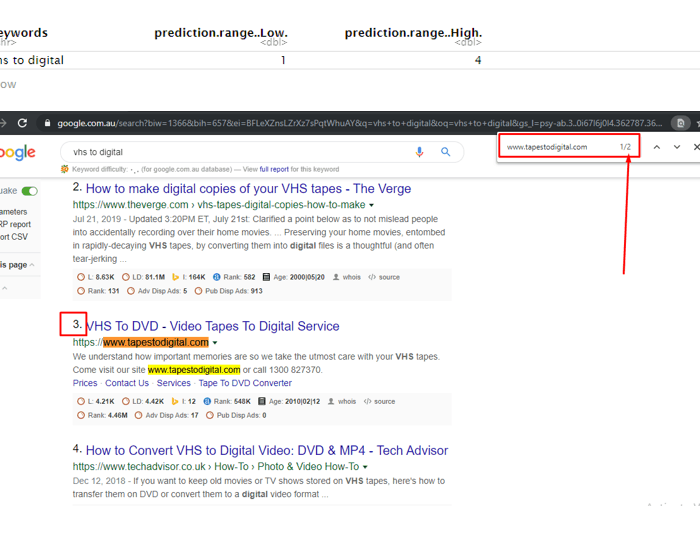Click the alexa Rank 582 metric
The image size is (700, 543).
point(234,277)
